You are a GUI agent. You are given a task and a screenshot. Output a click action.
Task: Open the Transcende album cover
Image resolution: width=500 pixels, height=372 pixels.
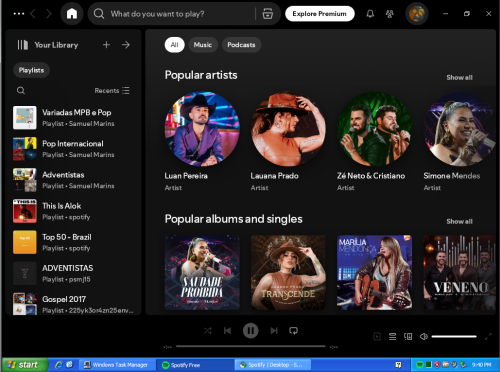tap(288, 272)
